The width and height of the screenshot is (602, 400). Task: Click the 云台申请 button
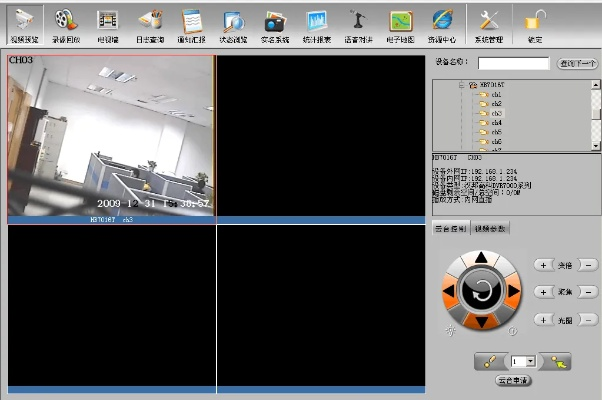pyautogui.click(x=513, y=380)
